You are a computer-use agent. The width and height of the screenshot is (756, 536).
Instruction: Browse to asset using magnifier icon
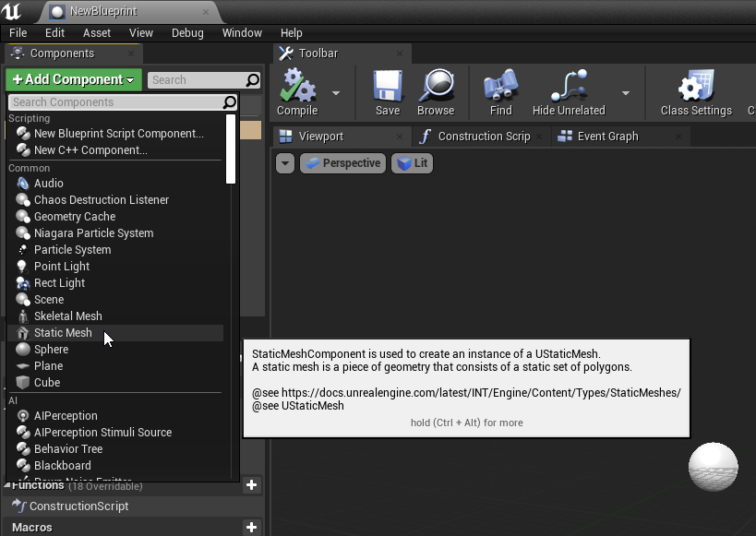(x=436, y=86)
